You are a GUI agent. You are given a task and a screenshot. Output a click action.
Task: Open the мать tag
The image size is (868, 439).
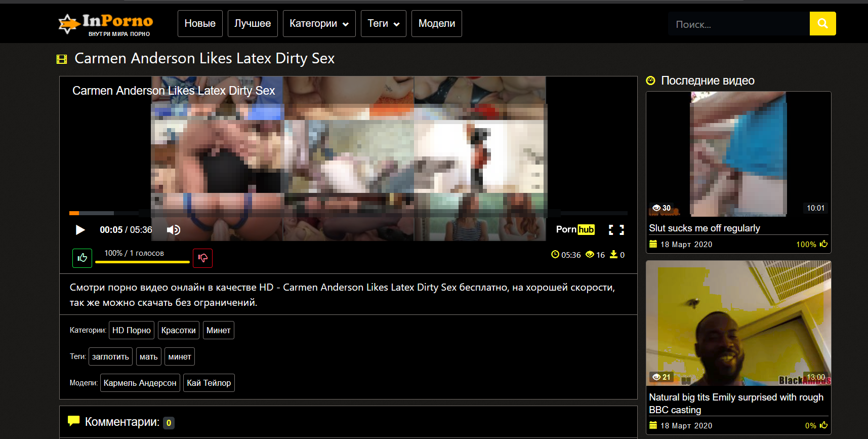[x=149, y=356]
